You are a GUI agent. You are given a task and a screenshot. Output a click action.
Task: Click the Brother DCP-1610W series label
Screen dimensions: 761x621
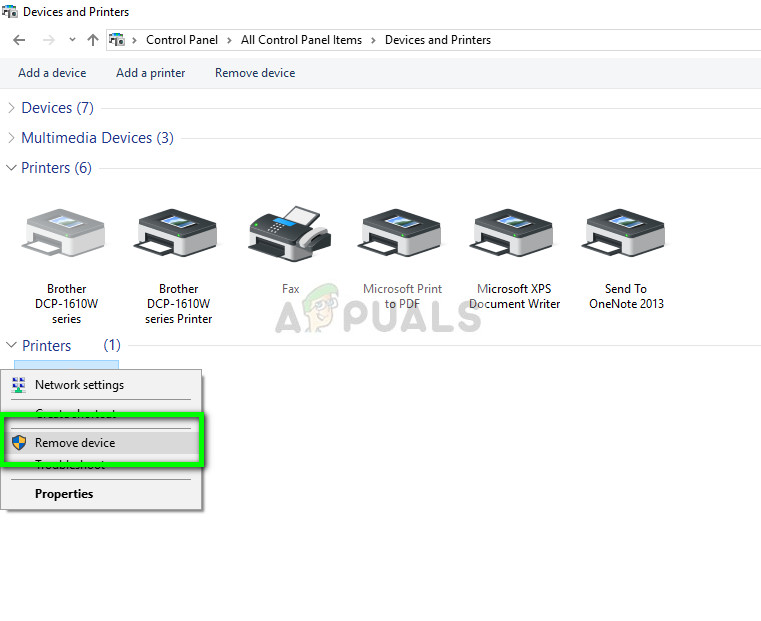[66, 304]
